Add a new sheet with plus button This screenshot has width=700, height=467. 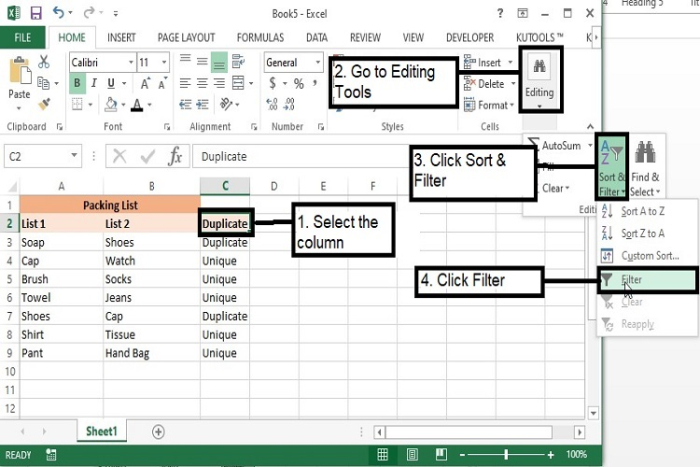pyautogui.click(x=158, y=432)
